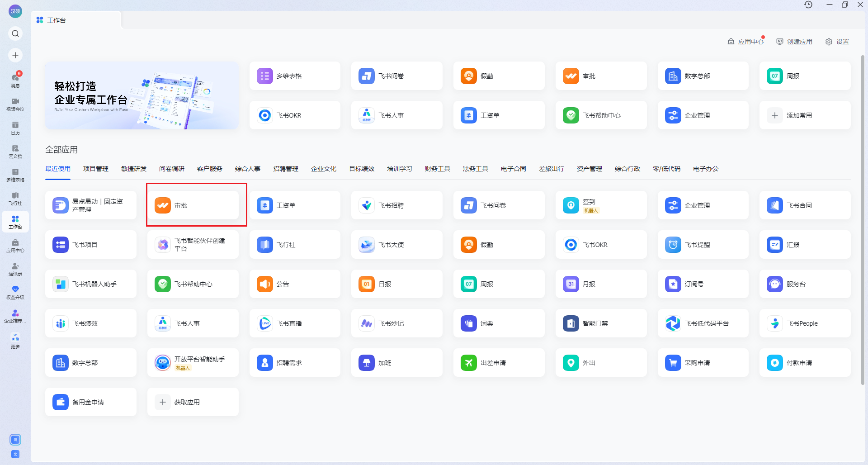Open history clock icon in title bar
This screenshot has height=465, width=868.
808,5
